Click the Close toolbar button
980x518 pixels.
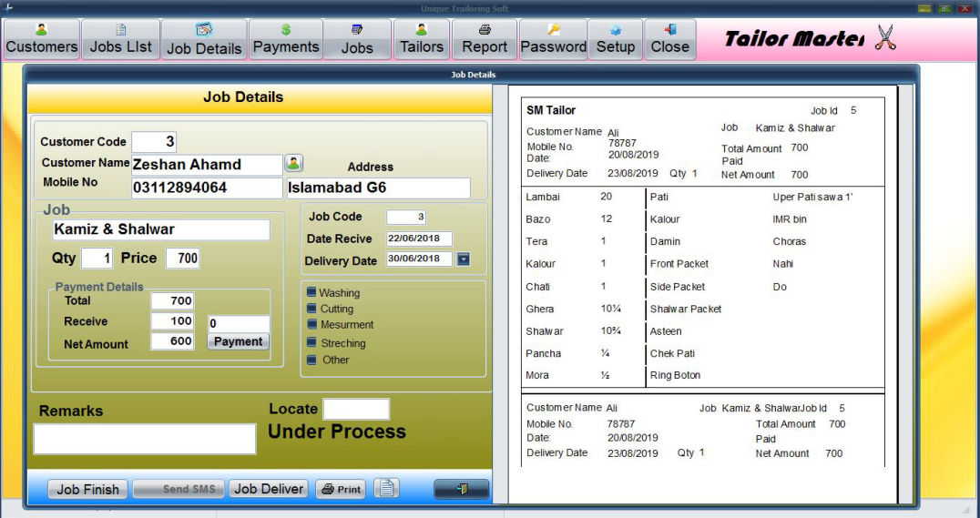(x=670, y=39)
